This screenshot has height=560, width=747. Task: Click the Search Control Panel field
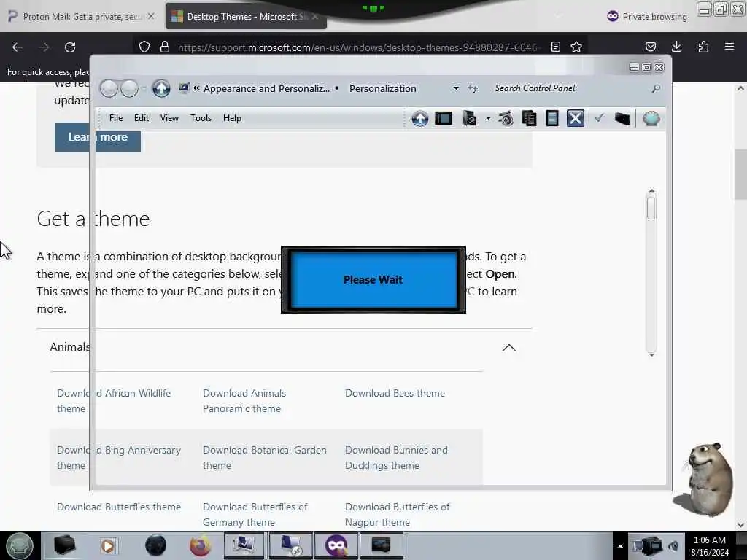pyautogui.click(x=570, y=88)
